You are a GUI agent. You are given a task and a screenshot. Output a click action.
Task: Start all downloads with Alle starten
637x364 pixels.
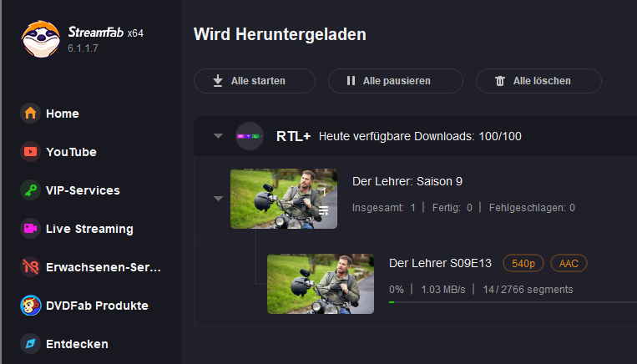pyautogui.click(x=255, y=81)
